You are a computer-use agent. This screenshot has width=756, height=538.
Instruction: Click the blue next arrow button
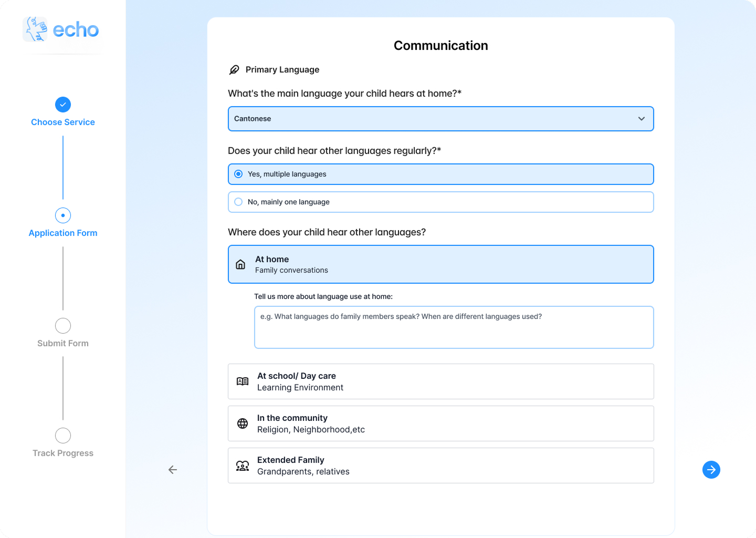click(x=711, y=470)
